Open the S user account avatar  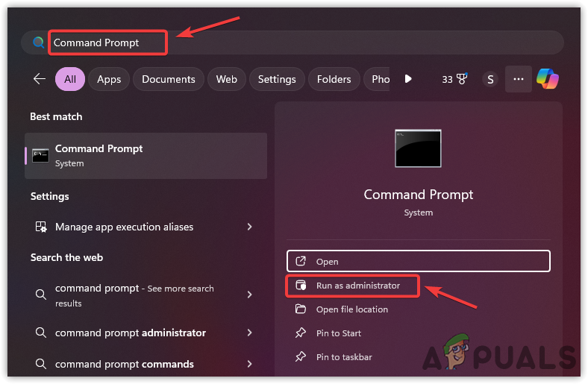[490, 79]
